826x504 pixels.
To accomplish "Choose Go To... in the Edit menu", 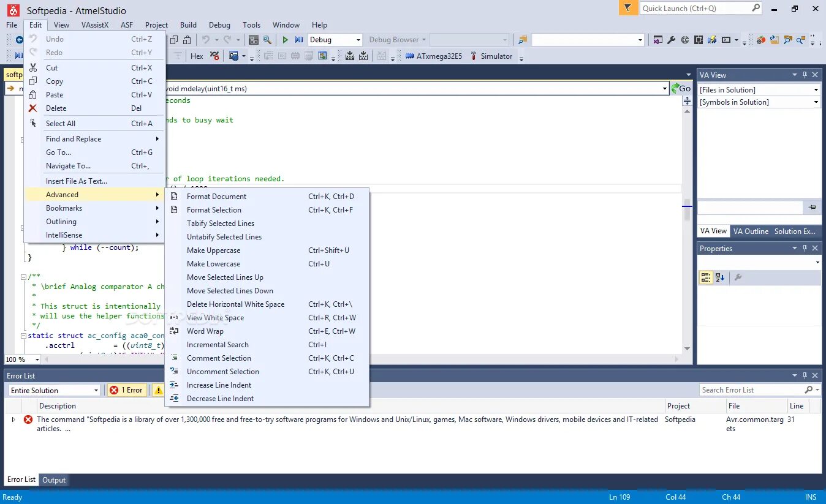I will (94, 152).
